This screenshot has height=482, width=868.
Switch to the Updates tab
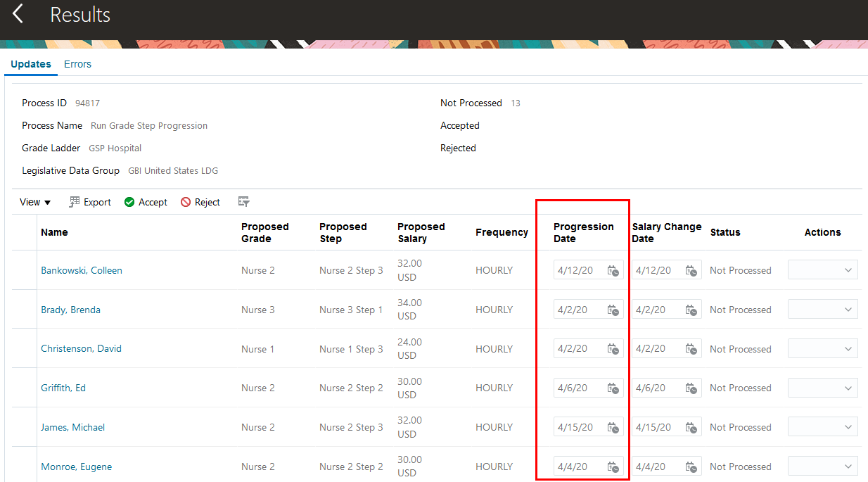pos(31,64)
